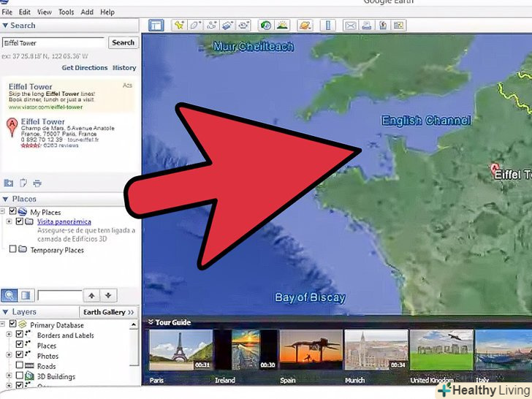The width and height of the screenshot is (532, 399).
Task: Collapse the Places panel header
Action: 6,199
